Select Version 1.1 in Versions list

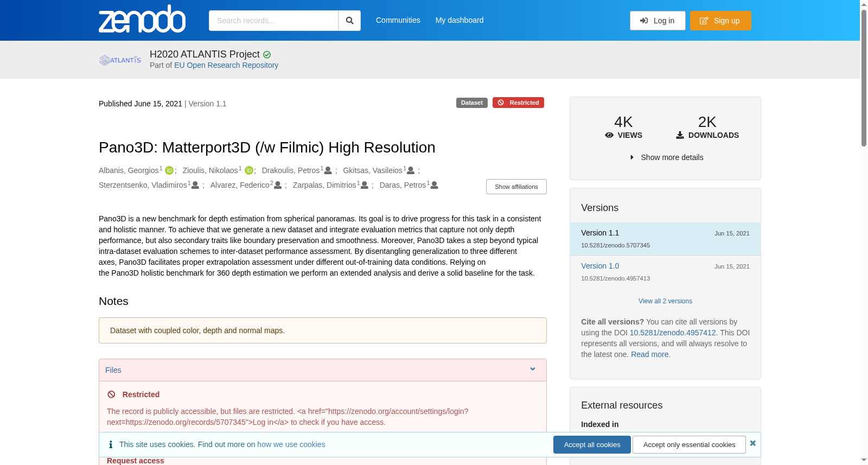pos(665,239)
